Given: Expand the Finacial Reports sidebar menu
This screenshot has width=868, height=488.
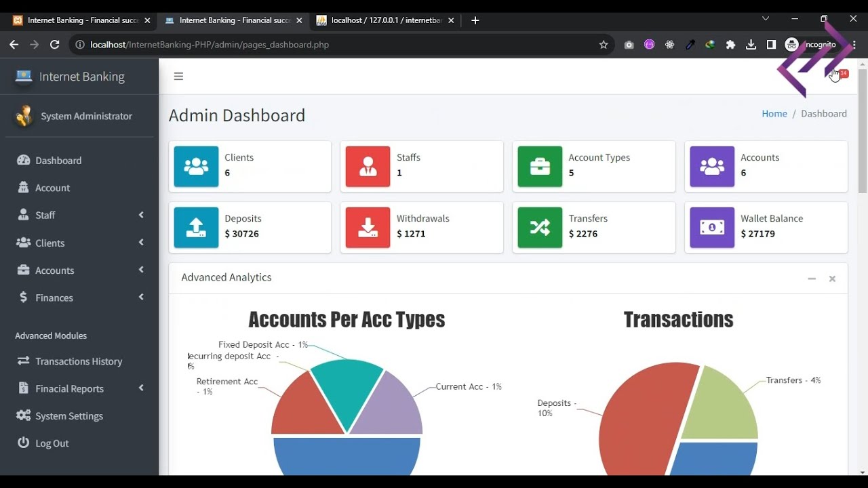Looking at the screenshot, I should (80, 388).
